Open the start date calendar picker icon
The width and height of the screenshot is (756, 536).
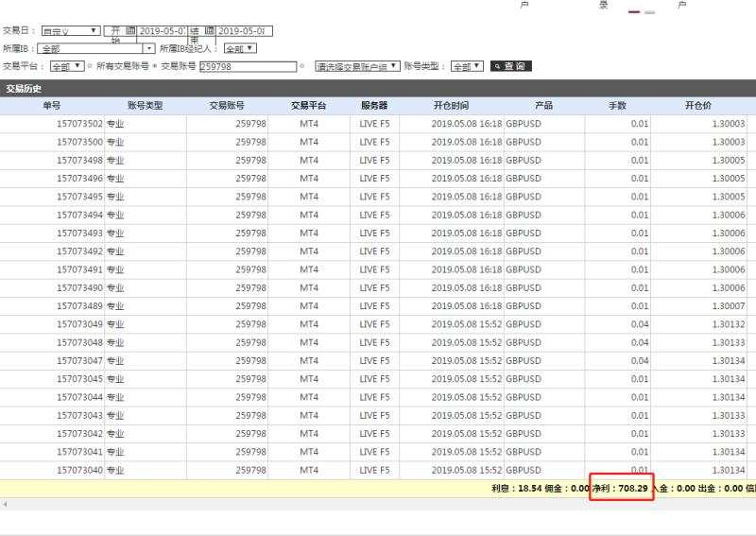130,31
